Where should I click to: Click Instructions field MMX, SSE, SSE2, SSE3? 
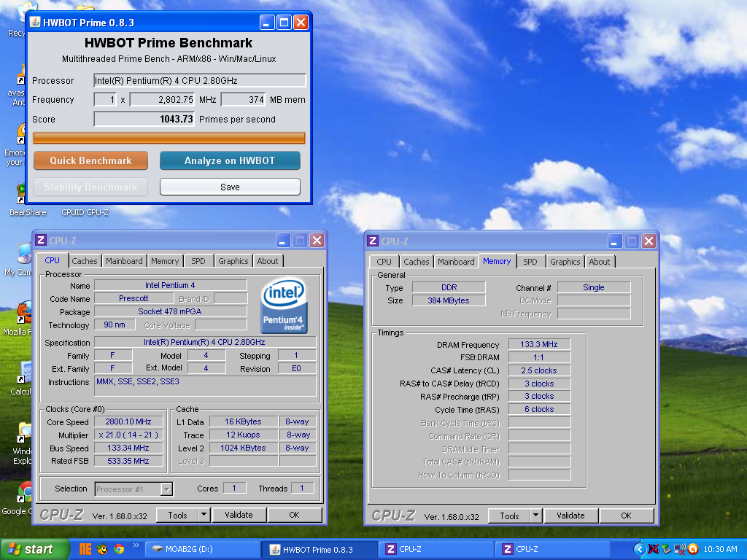(x=205, y=386)
